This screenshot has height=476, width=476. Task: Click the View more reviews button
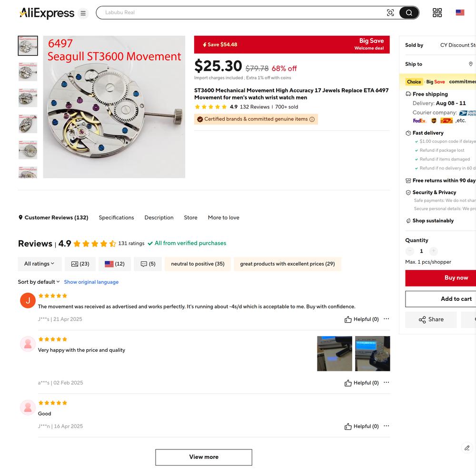tap(204, 457)
